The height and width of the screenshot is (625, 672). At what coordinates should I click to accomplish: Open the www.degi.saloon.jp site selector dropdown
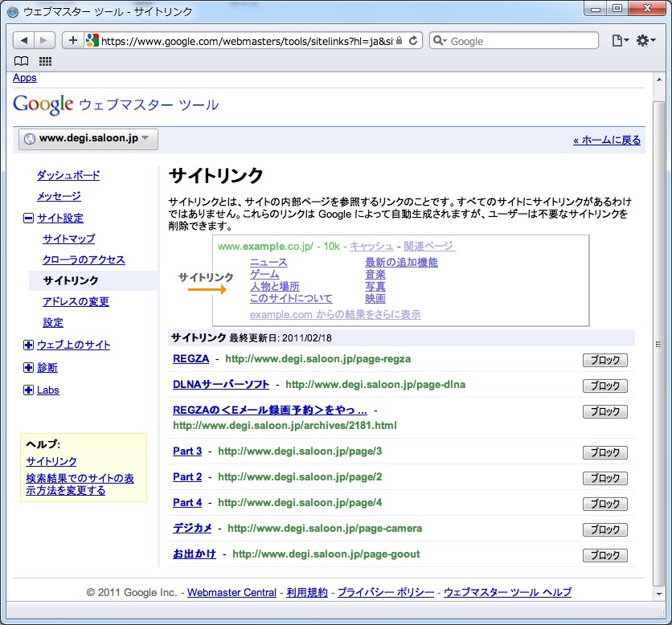point(88,139)
